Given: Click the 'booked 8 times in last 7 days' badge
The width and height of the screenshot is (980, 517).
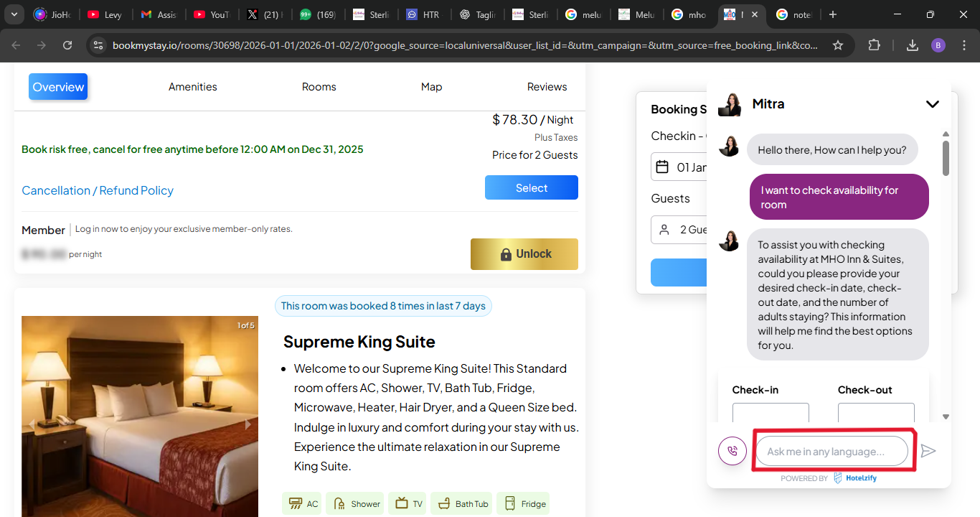Looking at the screenshot, I should [383, 306].
